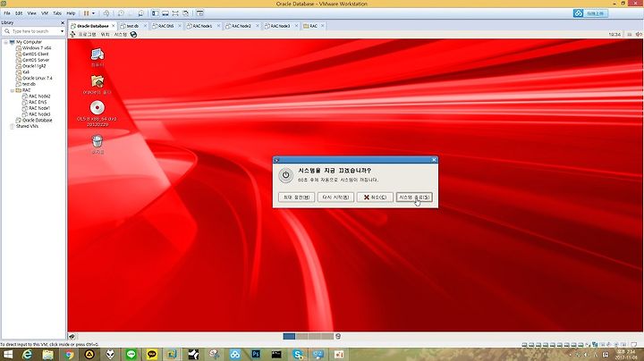This screenshot has width=644, height=361.
Task: Open the File menu
Action: [7, 13]
